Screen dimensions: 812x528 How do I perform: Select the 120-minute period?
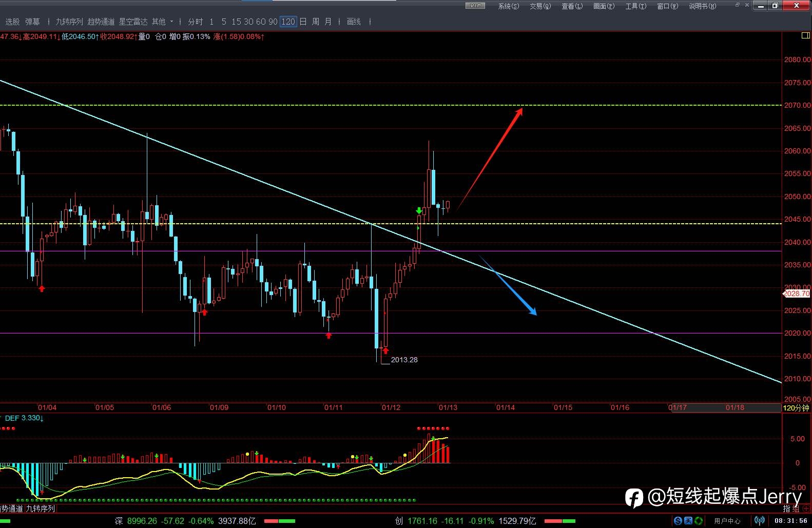click(288, 22)
